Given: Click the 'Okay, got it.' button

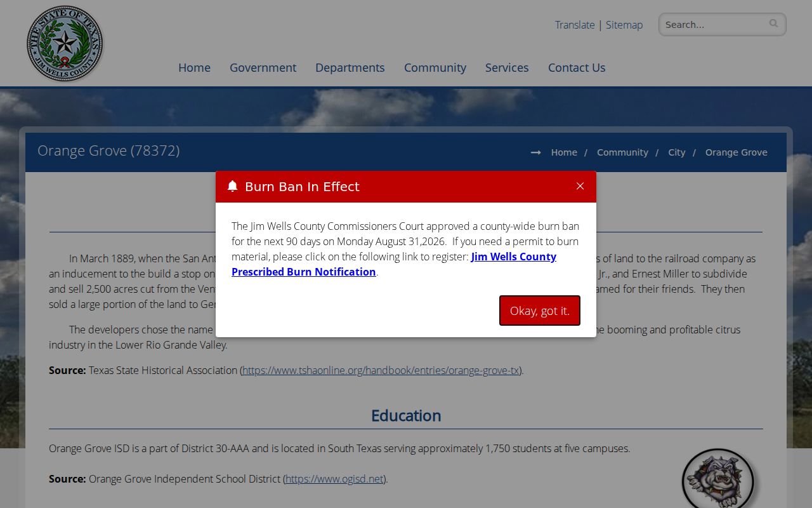Looking at the screenshot, I should 540,311.
